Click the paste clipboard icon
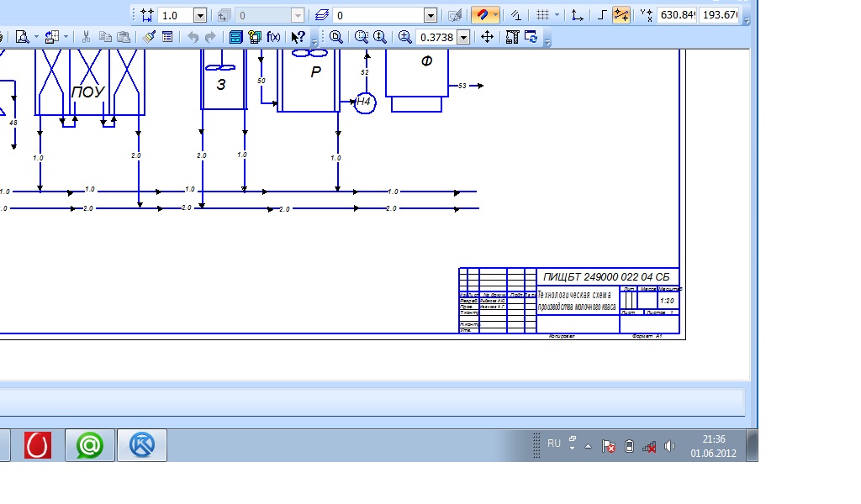This screenshot has width=861, height=504. coord(124,37)
